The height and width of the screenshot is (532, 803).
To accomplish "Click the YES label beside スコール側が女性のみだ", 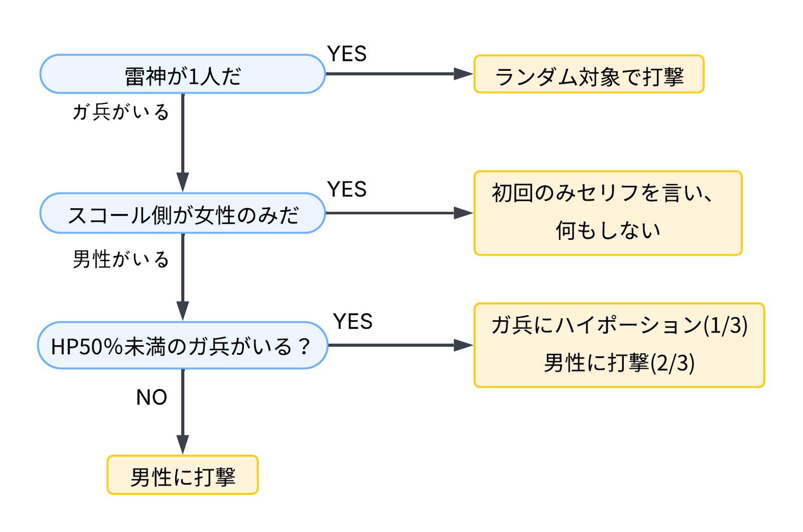I will [347, 189].
